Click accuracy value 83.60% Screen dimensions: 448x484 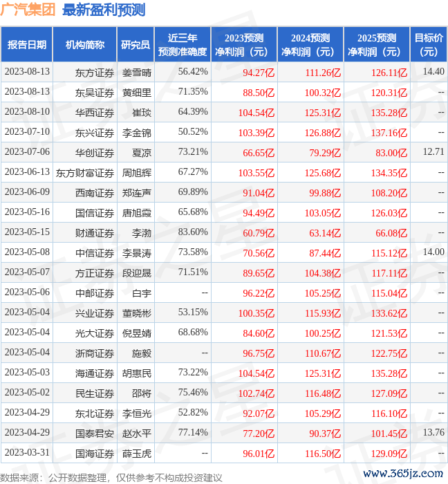pyautogui.click(x=193, y=232)
